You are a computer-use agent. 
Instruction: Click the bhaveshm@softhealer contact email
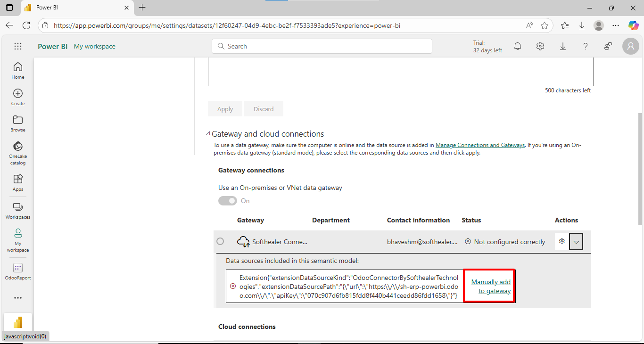tap(422, 242)
